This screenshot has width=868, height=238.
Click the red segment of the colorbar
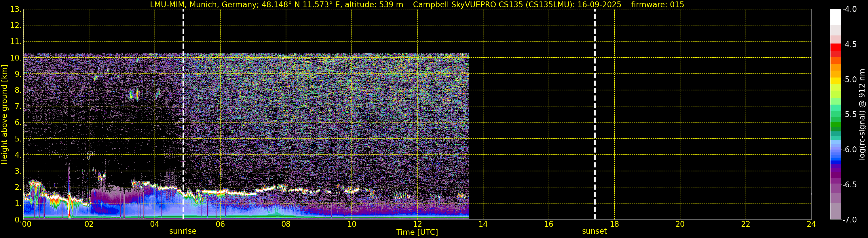point(836,47)
